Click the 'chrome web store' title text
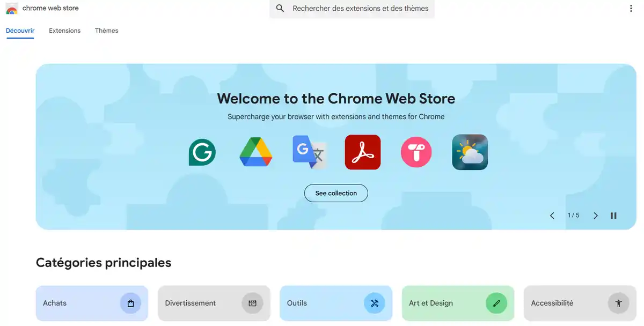Viewport: 644px width, 326px height. (50, 9)
